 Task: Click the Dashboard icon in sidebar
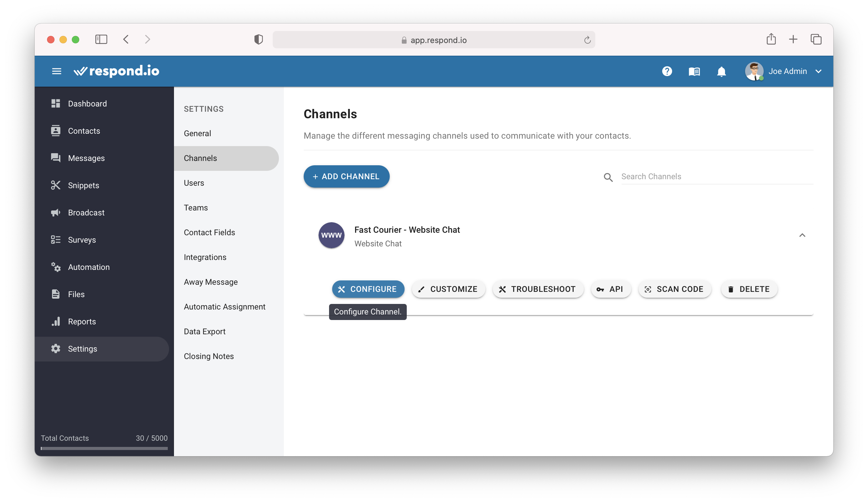pyautogui.click(x=56, y=103)
